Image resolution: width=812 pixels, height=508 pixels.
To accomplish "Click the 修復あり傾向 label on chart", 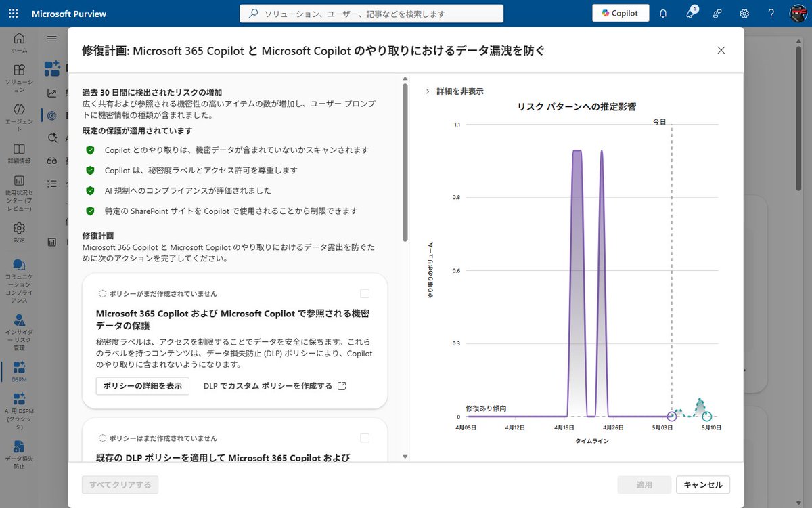I will click(x=486, y=408).
